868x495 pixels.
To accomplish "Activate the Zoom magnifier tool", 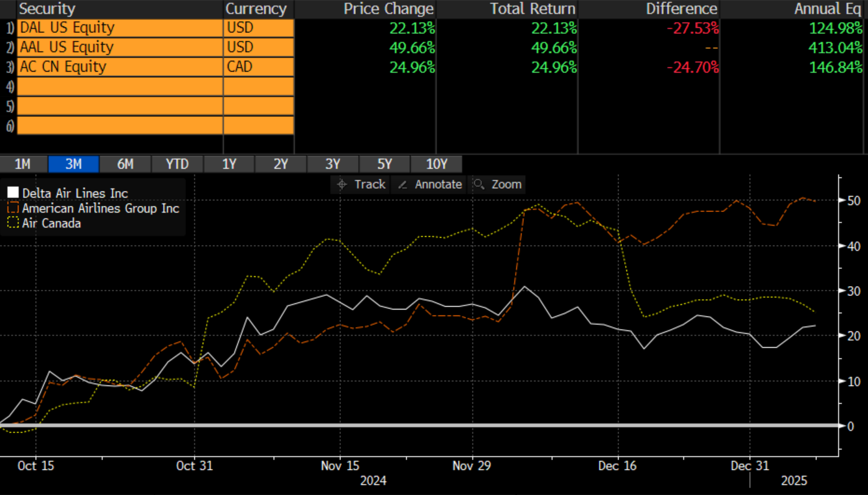I will coord(497,185).
